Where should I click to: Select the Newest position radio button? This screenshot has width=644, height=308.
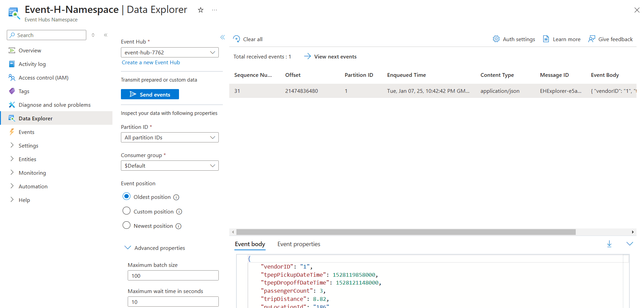coord(126,225)
